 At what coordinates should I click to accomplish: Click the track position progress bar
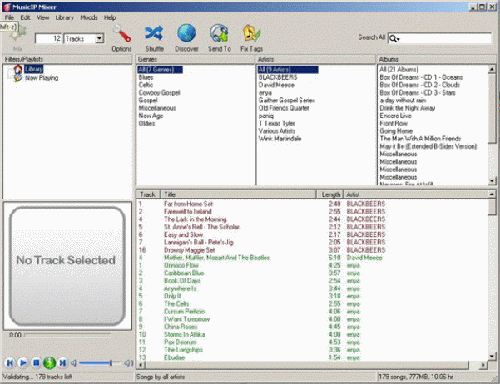coord(67,334)
